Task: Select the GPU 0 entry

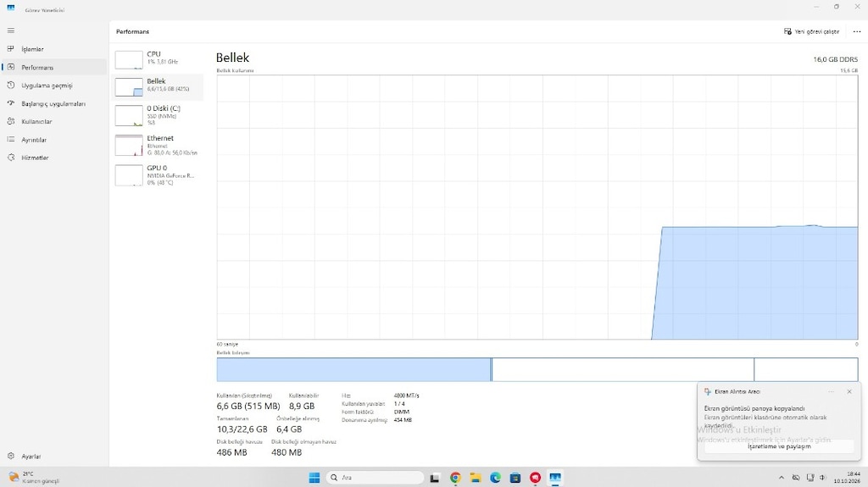Action: click(157, 174)
